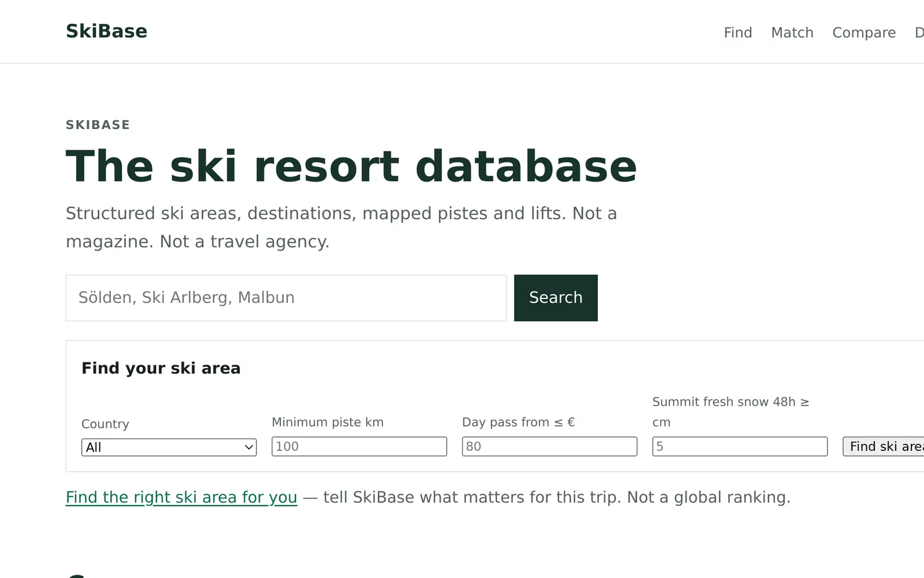Click the Summit fresh snow cm field
This screenshot has height=578, width=924.
click(740, 446)
